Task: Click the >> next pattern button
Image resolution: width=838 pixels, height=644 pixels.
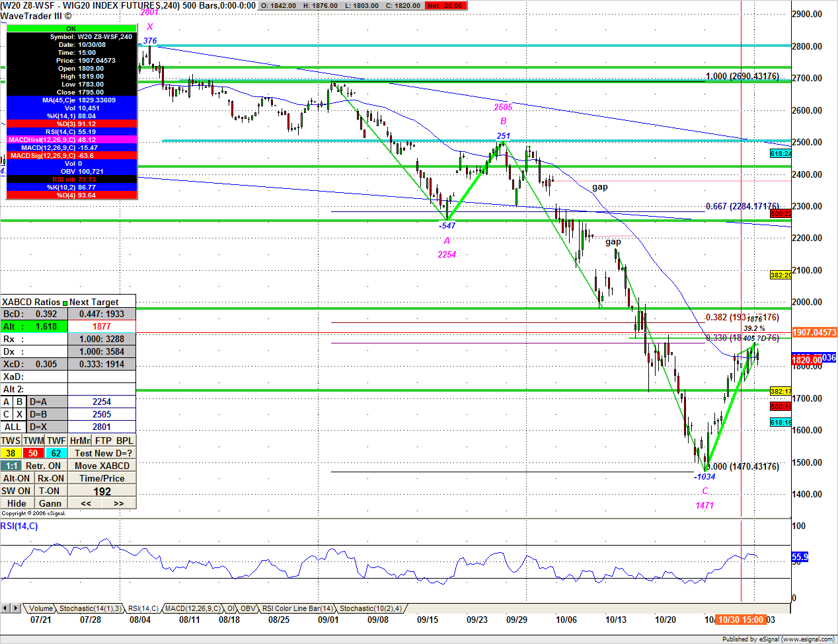Action: pyautogui.click(x=119, y=503)
